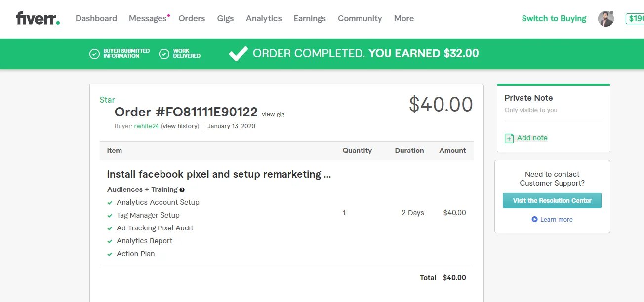Open the Orders page
The width and height of the screenshot is (644, 302).
192,19
